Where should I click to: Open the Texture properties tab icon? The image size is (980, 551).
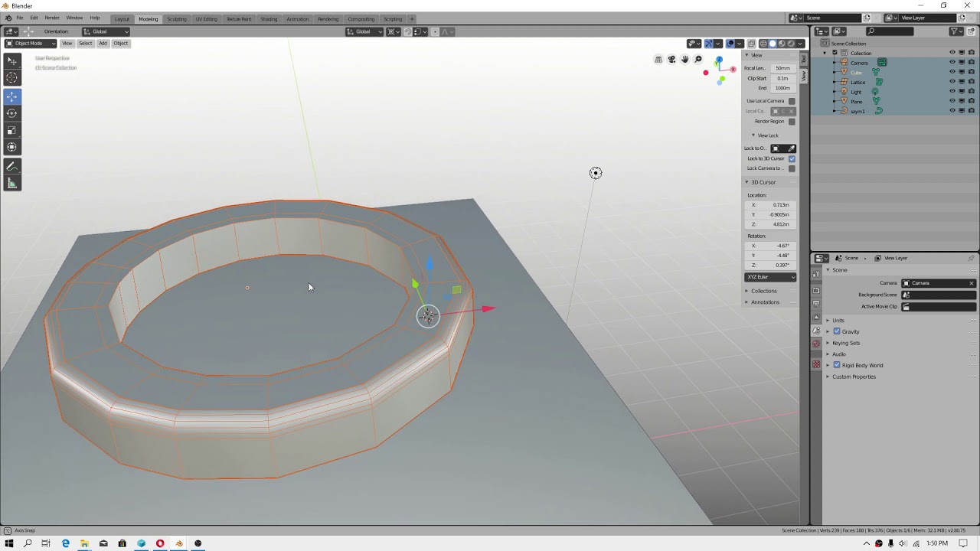(x=816, y=364)
